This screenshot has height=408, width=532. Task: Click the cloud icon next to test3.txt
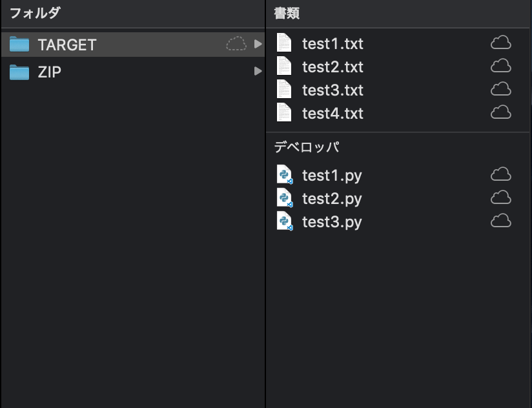click(x=501, y=89)
